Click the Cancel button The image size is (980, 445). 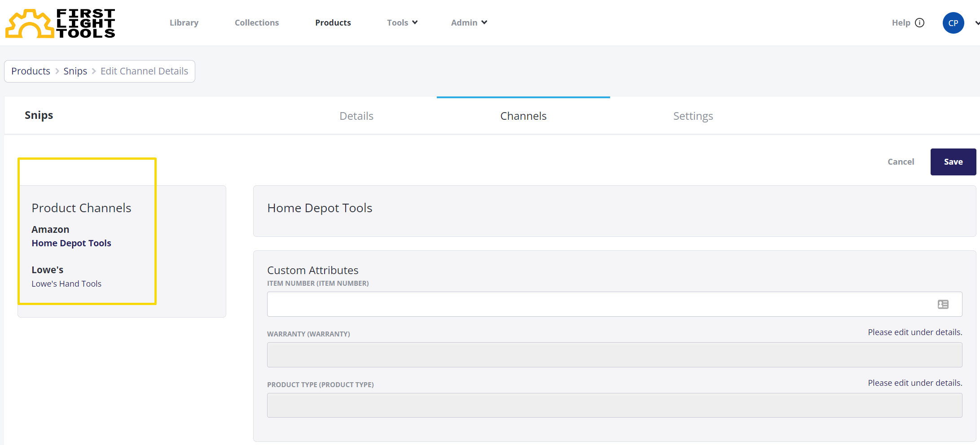point(901,162)
